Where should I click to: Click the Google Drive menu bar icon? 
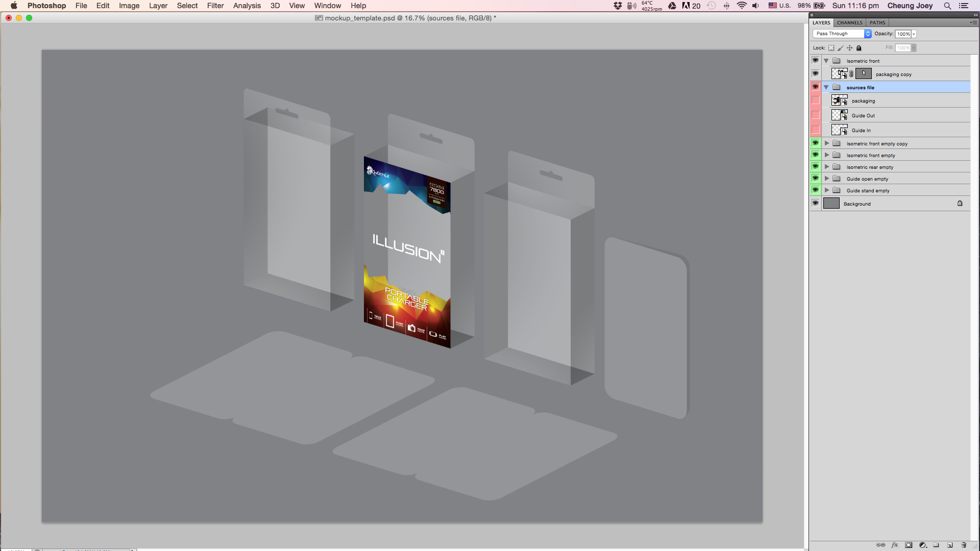point(672,6)
